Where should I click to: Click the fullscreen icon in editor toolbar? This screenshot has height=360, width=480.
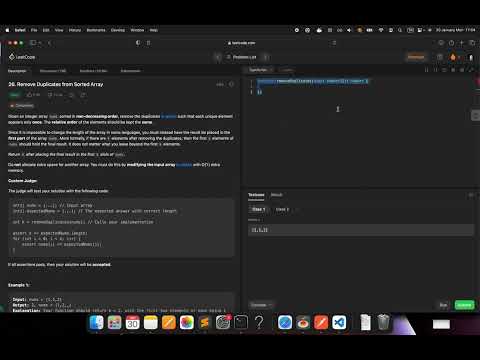coord(471,70)
